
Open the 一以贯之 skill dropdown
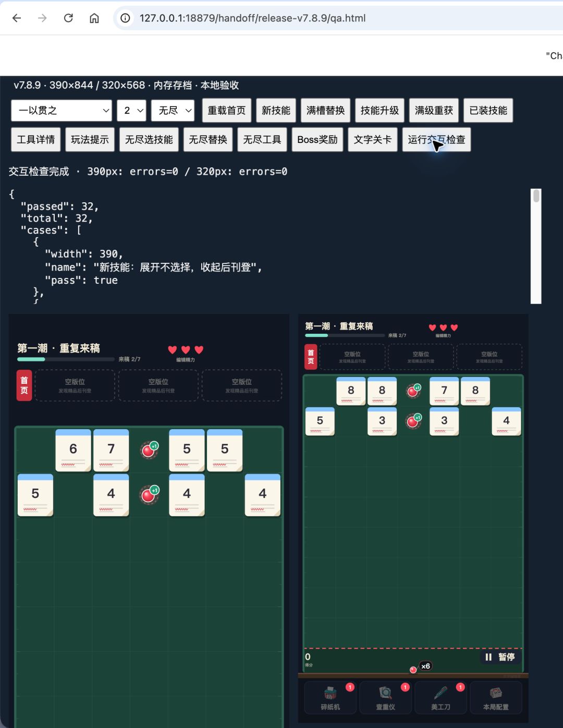click(62, 111)
